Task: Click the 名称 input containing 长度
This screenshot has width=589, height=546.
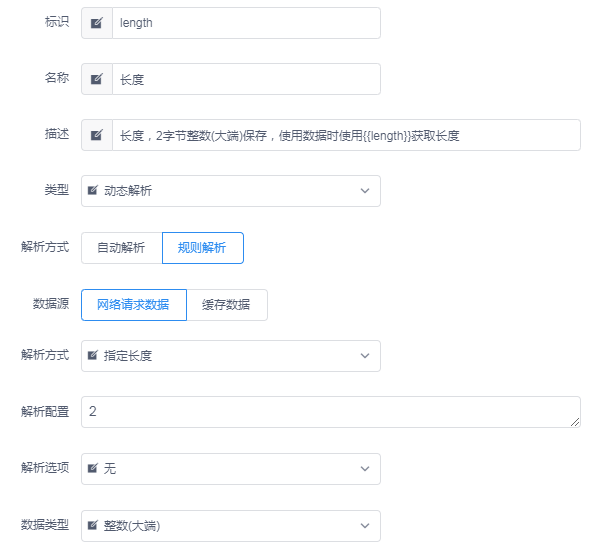Action: point(246,79)
